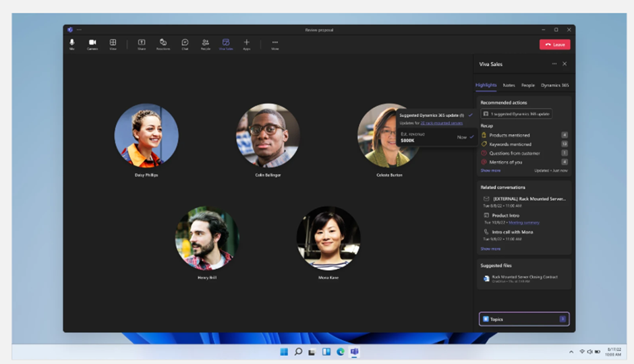
Task: Expand Questions from customer in the Recap
Action: click(x=524, y=153)
